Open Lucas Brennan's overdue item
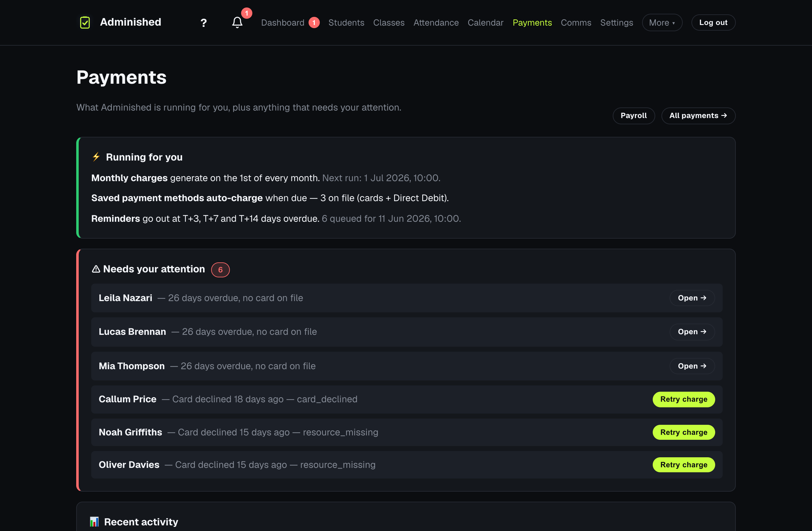The width and height of the screenshot is (812, 531). [x=692, y=332]
